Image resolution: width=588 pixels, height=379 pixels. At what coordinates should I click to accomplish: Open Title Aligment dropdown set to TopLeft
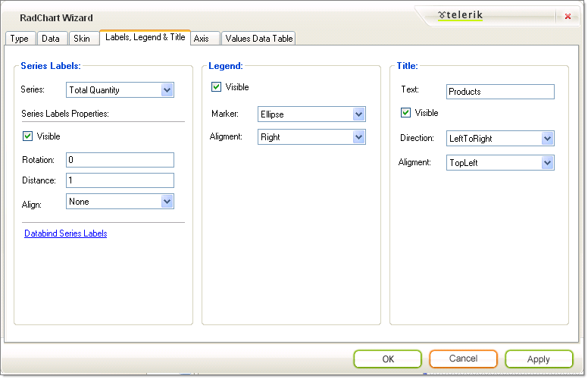(x=500, y=163)
